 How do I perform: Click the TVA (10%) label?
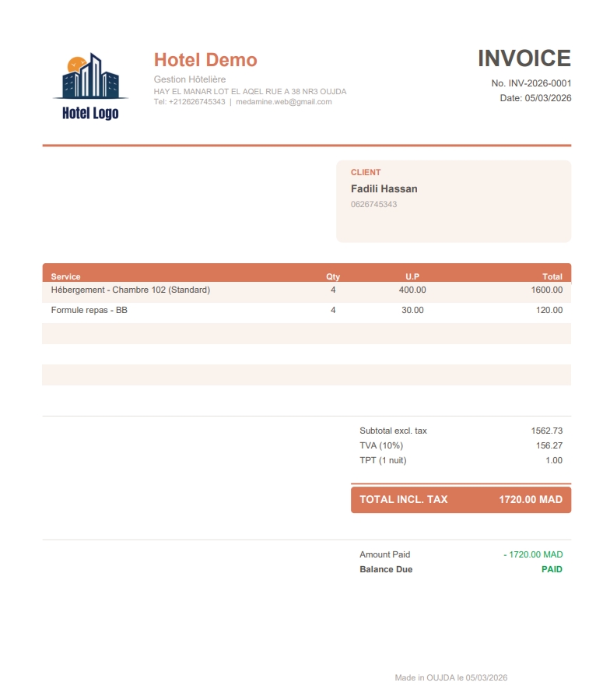coord(381,445)
